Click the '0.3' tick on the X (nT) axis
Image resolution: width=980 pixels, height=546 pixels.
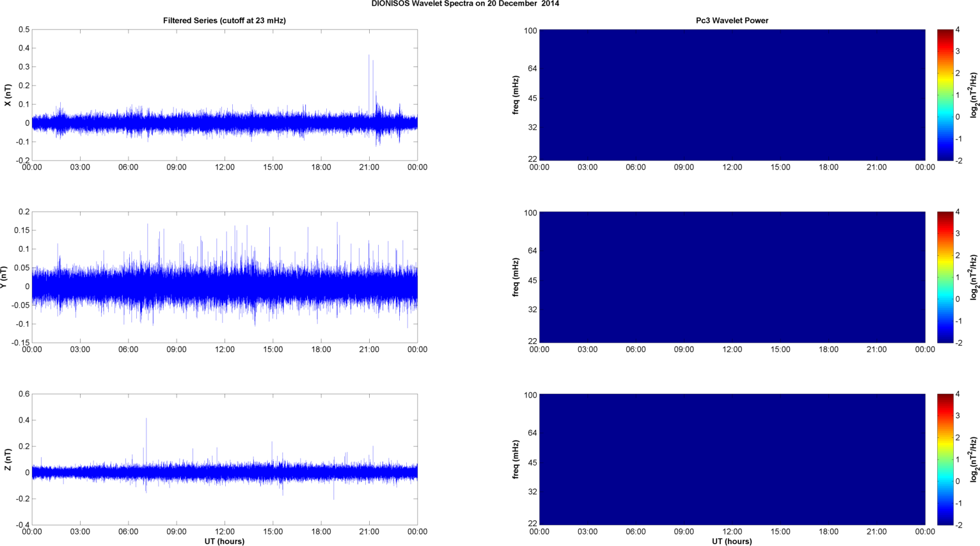point(24,67)
